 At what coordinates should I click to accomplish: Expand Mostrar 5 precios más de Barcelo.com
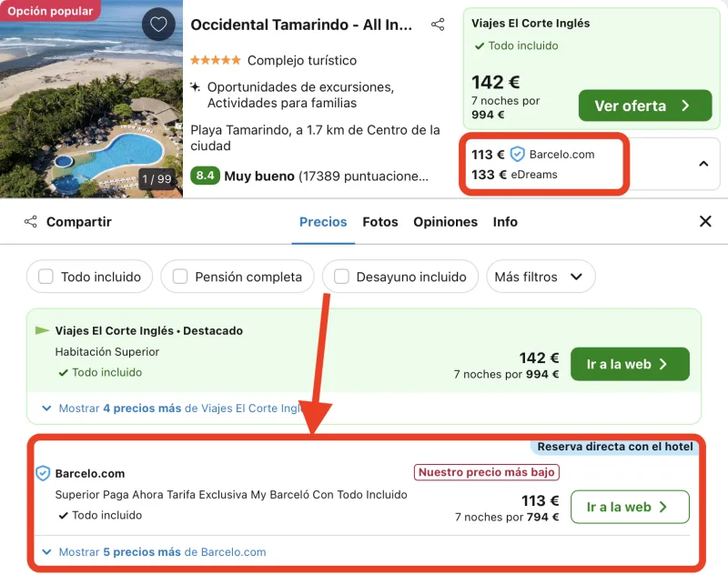154,551
